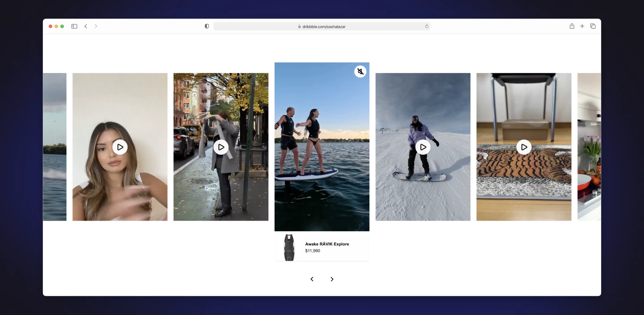Click the $11,990 price card
This screenshot has width=644, height=315.
[x=312, y=251]
